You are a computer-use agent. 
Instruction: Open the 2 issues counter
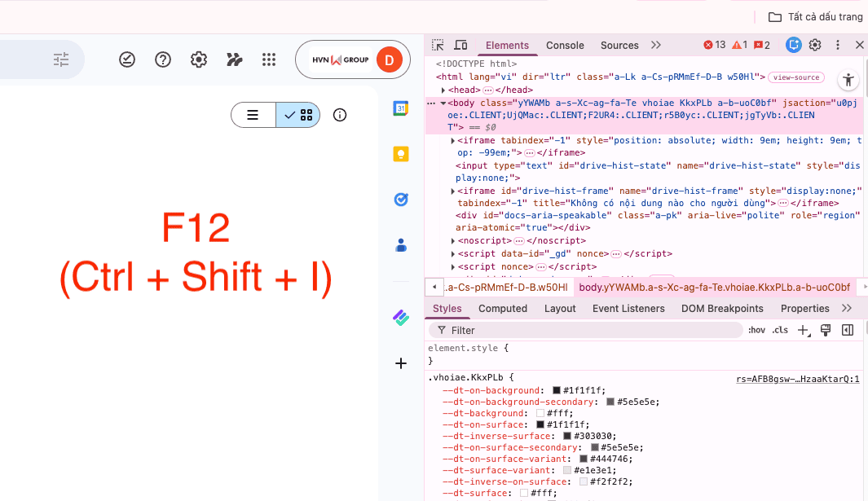coord(762,45)
